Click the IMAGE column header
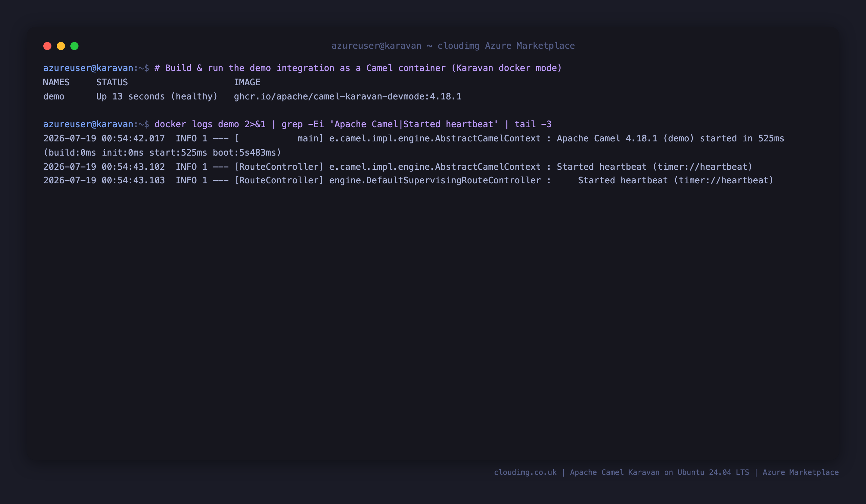 [247, 82]
